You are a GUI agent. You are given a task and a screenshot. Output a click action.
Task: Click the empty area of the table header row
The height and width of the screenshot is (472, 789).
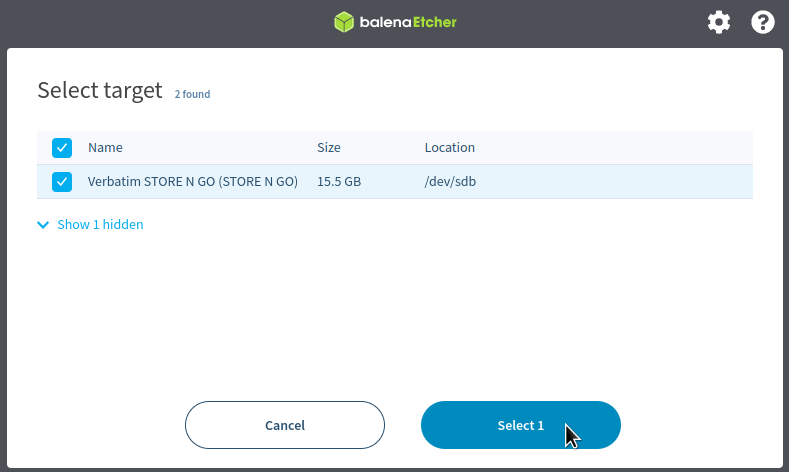pyautogui.click(x=620, y=148)
